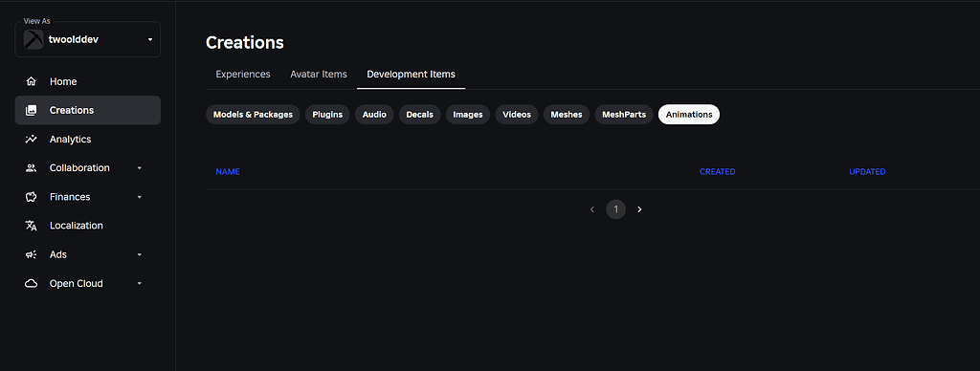The image size is (980, 371).
Task: Sort by UPDATED column header
Action: (867, 172)
